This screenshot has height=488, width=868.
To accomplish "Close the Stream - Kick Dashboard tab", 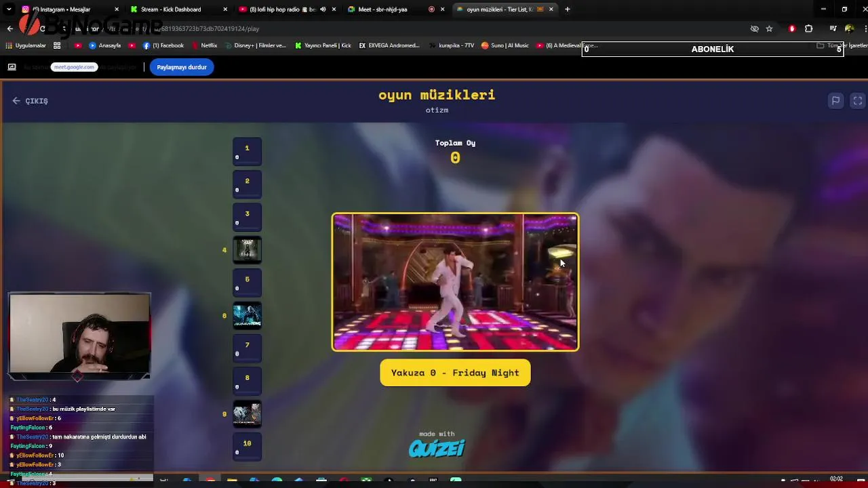I will (x=225, y=9).
